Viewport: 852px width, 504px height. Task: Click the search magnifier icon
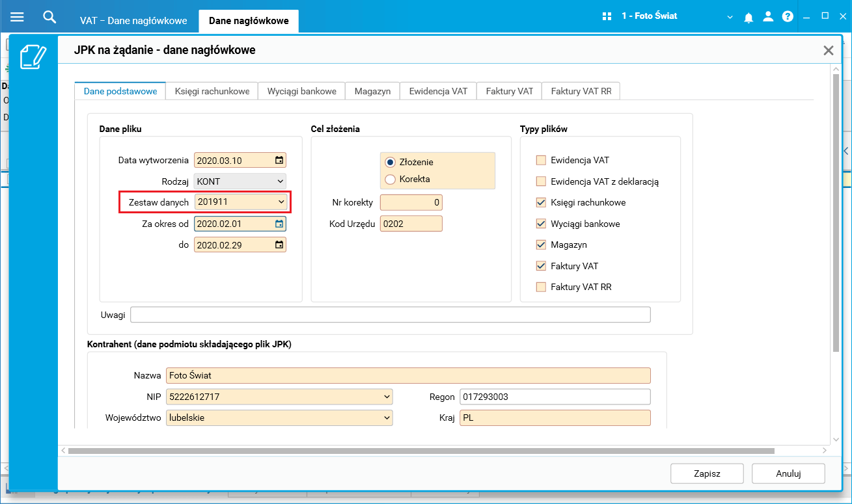(49, 16)
